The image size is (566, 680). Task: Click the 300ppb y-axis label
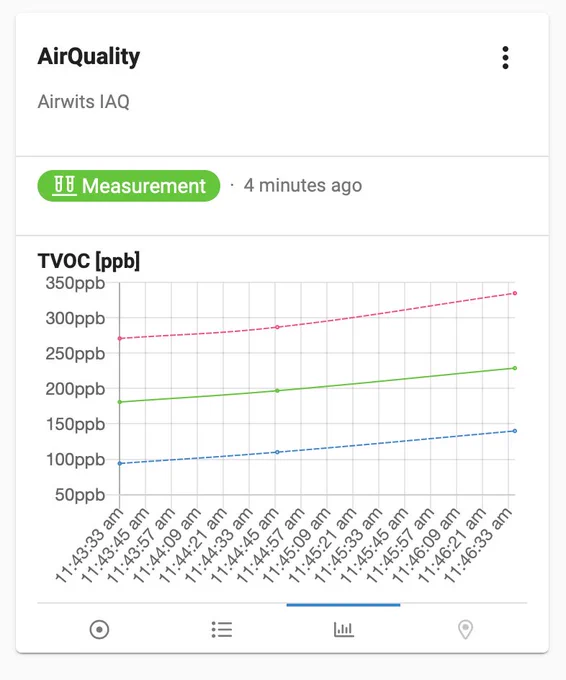[x=75, y=319]
